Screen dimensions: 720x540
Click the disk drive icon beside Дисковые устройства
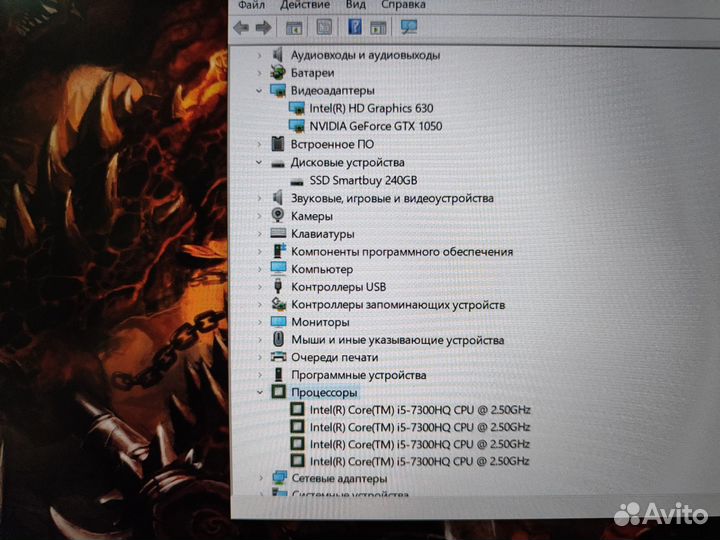pyautogui.click(x=278, y=163)
